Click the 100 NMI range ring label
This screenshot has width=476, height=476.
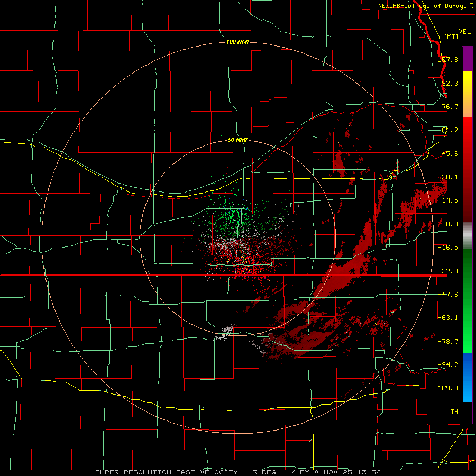[x=237, y=42]
